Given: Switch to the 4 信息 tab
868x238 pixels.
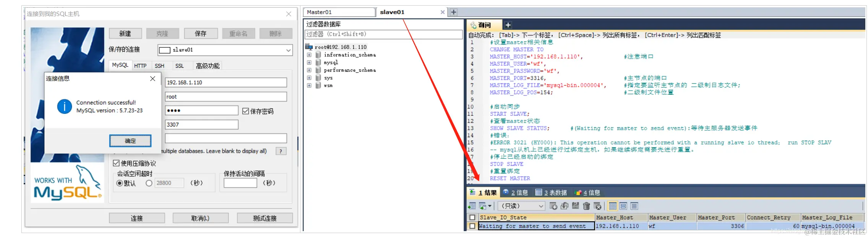Looking at the screenshot, I should [x=587, y=193].
